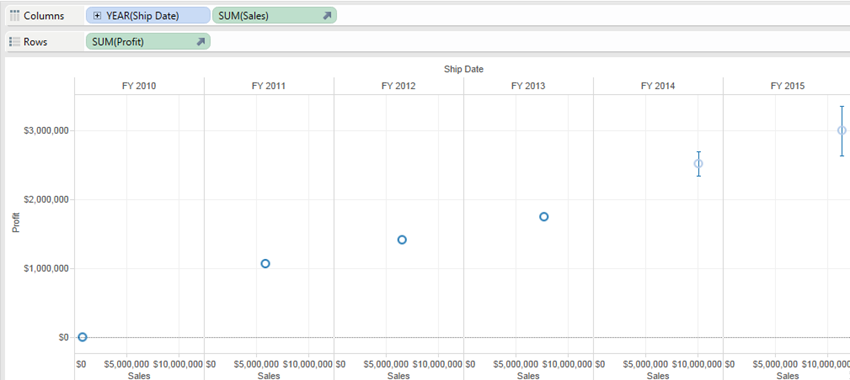Click the arrow icon on SUM(Sales) pill
This screenshot has width=850, height=380.
pos(327,16)
